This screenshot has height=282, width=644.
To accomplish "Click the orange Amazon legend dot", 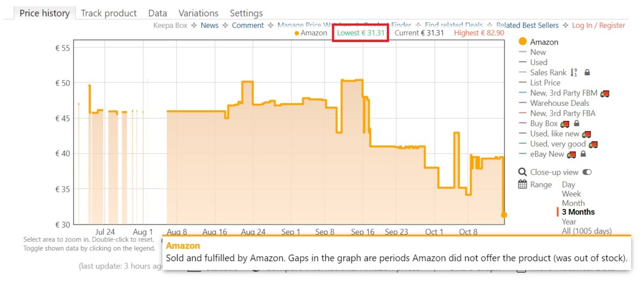I will (x=522, y=42).
